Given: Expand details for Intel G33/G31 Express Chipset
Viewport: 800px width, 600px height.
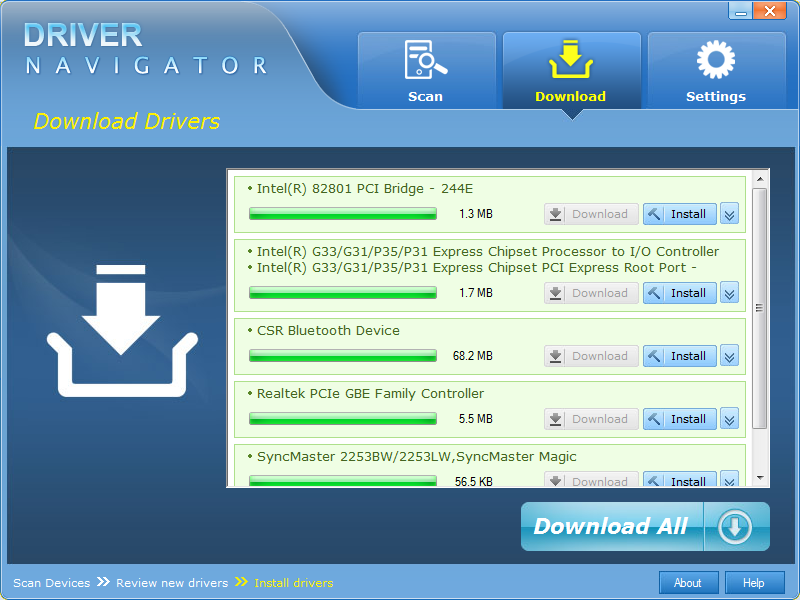Looking at the screenshot, I should click(730, 293).
